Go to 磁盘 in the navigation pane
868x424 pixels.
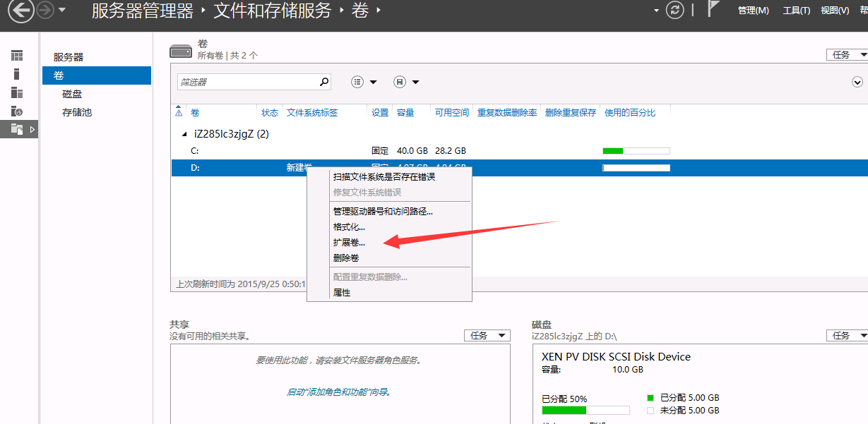click(72, 94)
